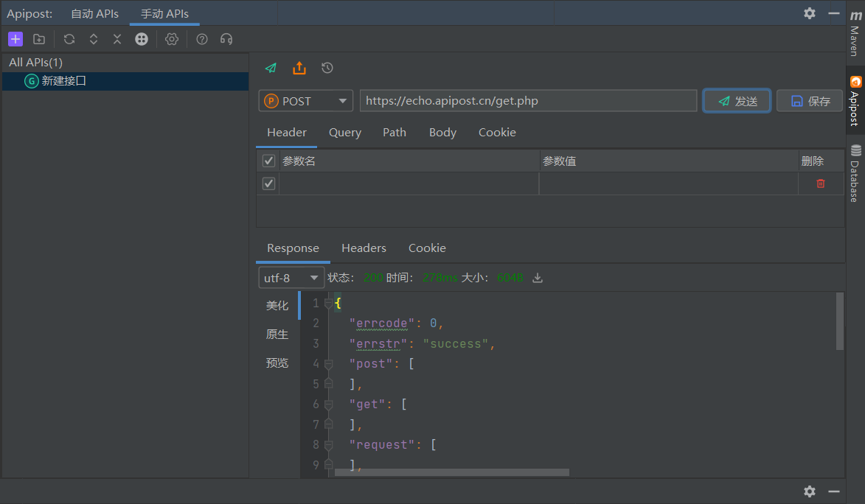Hide the Apipost panel with minus icon at top
865x504 pixels.
[834, 13]
